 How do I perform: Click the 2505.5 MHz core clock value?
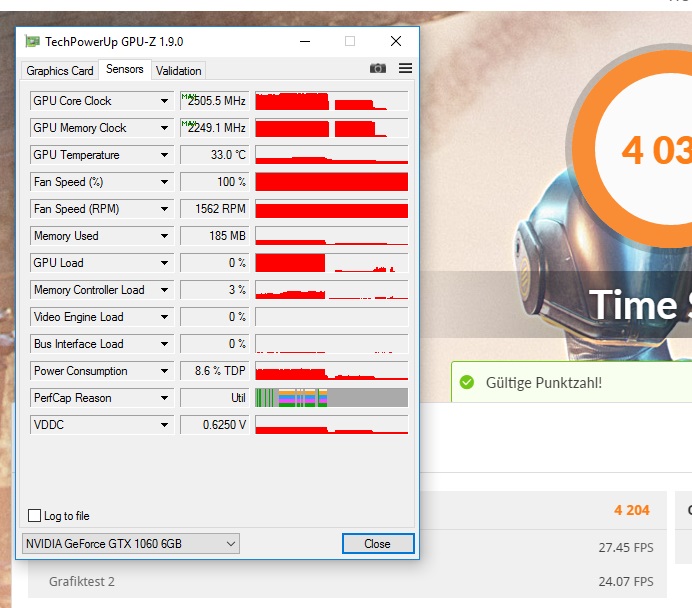(x=214, y=101)
